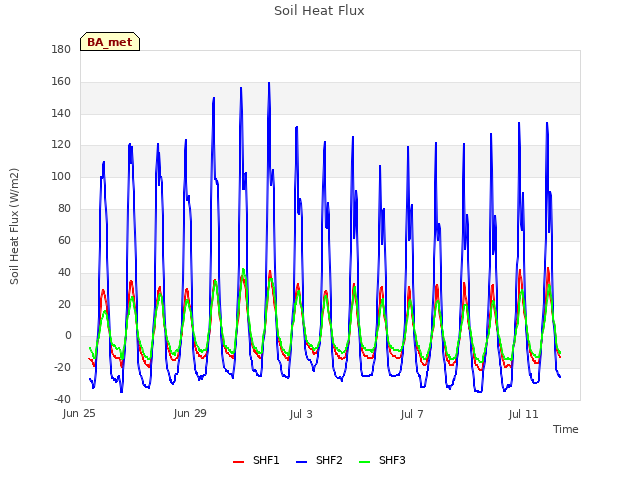This screenshot has width=640, height=480.
Task: Click the red SHF1 legend marker
Action: (238, 462)
